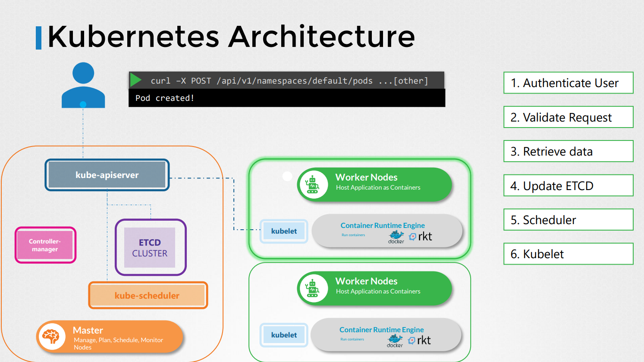Select the ETCD CLUSTER box
644x362 pixels.
click(150, 247)
